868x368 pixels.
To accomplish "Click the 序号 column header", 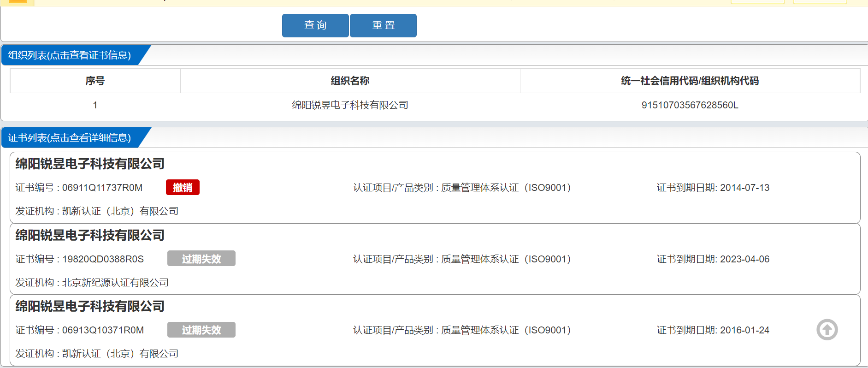I will (x=95, y=81).
